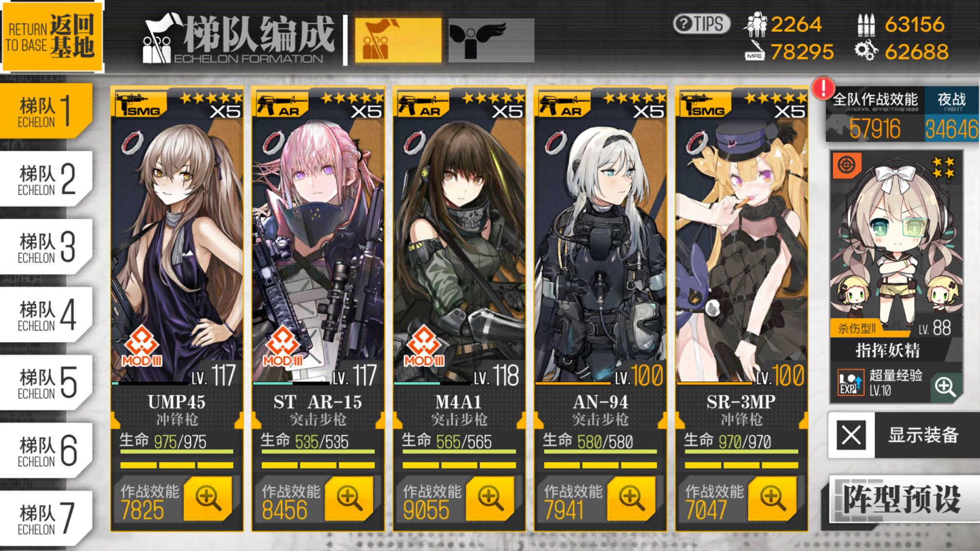
Task: Select the echelon formation flag mode
Action: 398,40
